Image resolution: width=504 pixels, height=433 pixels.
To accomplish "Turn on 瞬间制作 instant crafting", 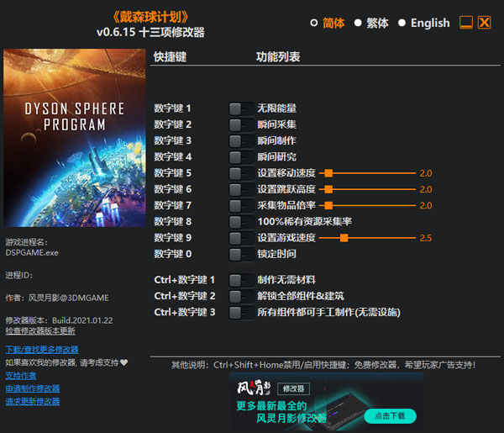I will (241, 140).
